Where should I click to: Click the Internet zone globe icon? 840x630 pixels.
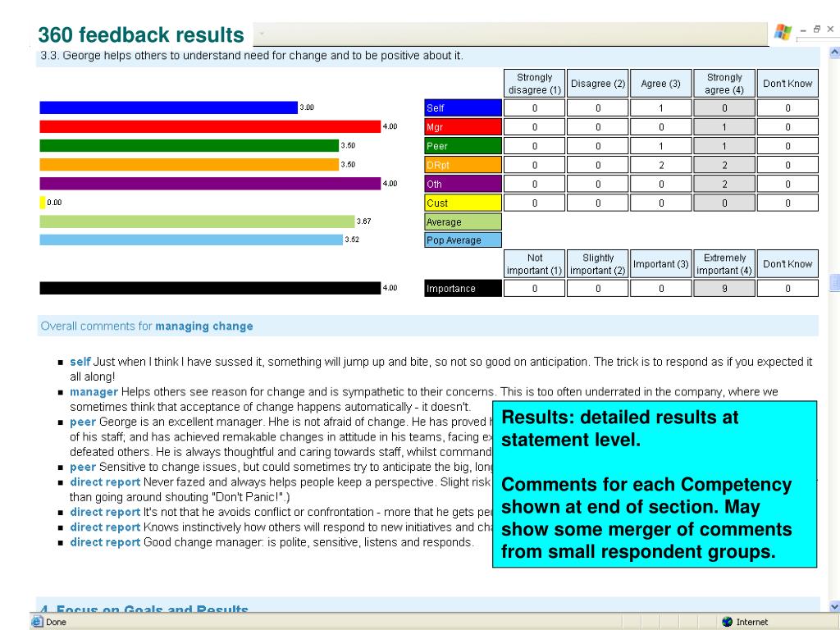click(x=727, y=622)
